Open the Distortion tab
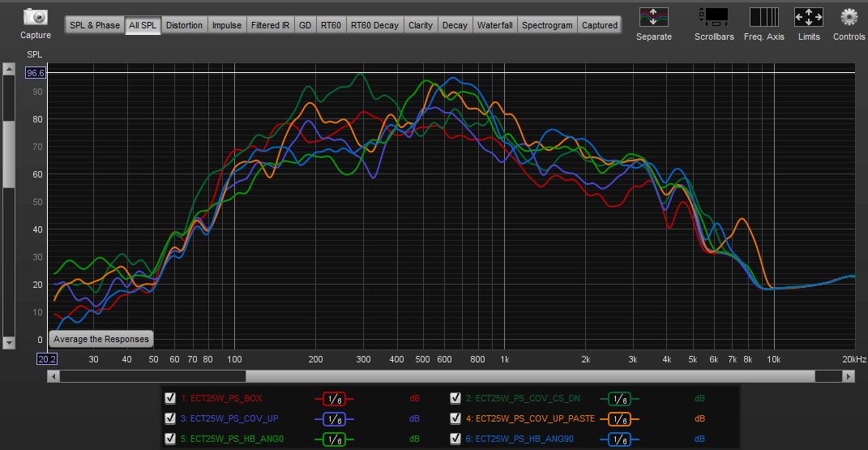Viewport: 868px width, 450px height. 184,25
